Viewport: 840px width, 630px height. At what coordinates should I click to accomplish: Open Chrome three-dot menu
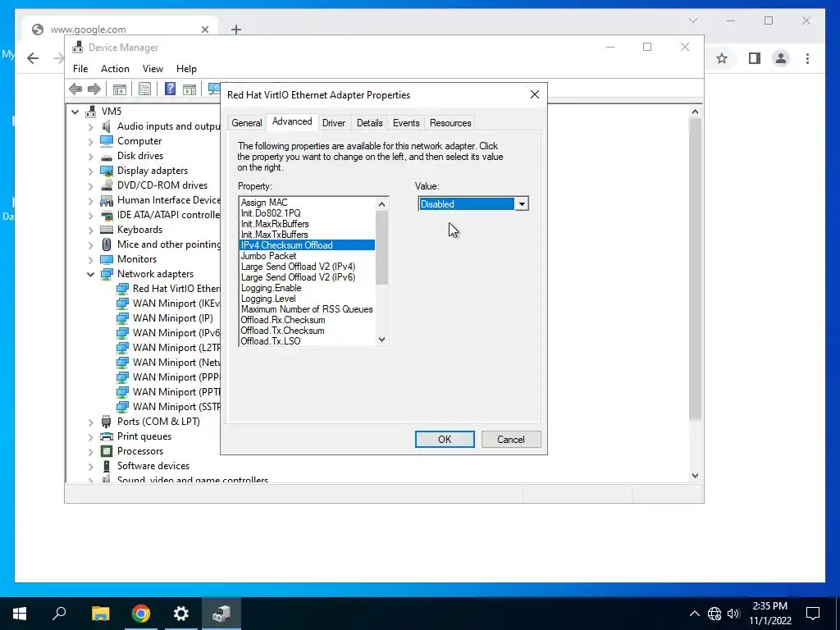807,58
